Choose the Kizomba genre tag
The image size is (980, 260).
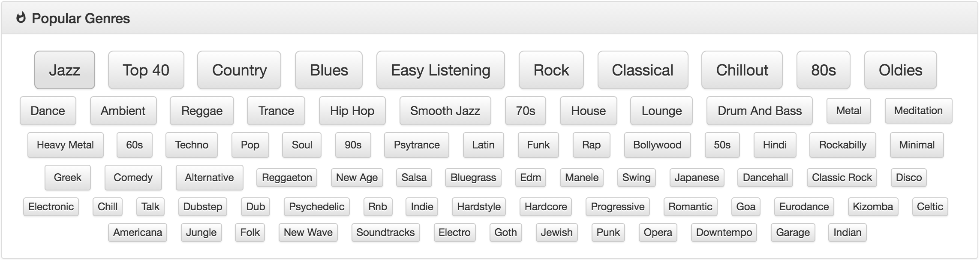click(x=872, y=207)
